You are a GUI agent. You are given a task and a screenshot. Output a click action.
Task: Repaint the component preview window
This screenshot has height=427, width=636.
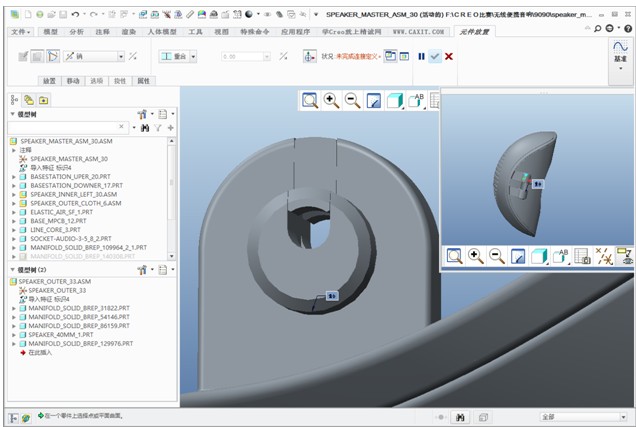coord(518,256)
